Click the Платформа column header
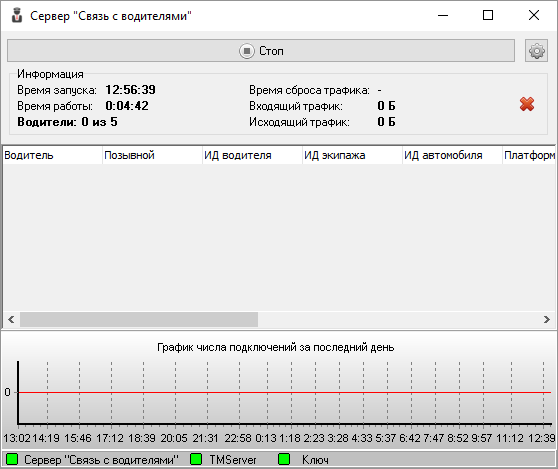This screenshot has height=469, width=558. (x=529, y=156)
